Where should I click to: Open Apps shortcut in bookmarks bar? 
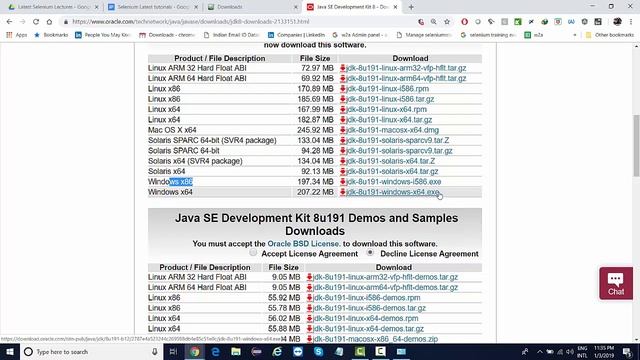[17, 35]
